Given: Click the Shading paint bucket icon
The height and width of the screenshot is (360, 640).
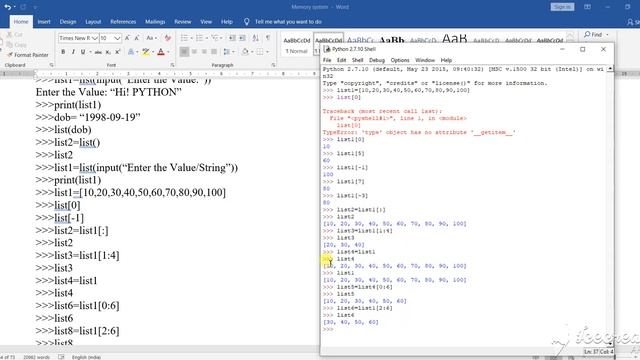Looking at the screenshot, I should pos(245,52).
